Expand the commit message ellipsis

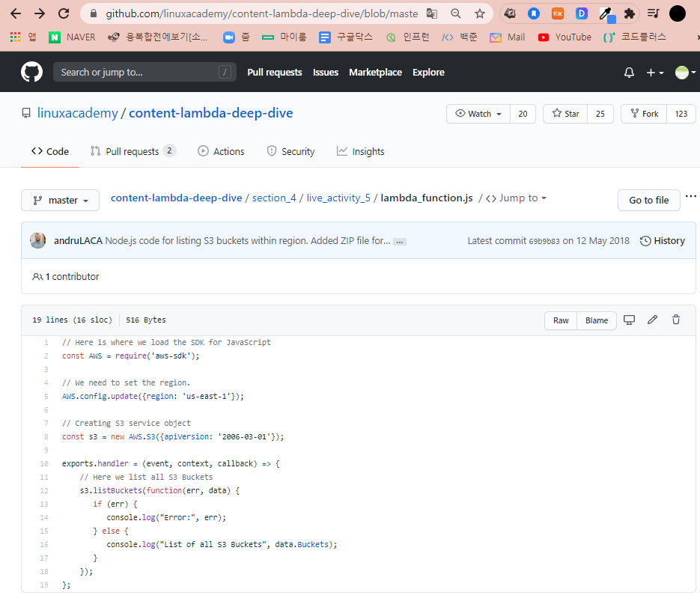coord(400,242)
